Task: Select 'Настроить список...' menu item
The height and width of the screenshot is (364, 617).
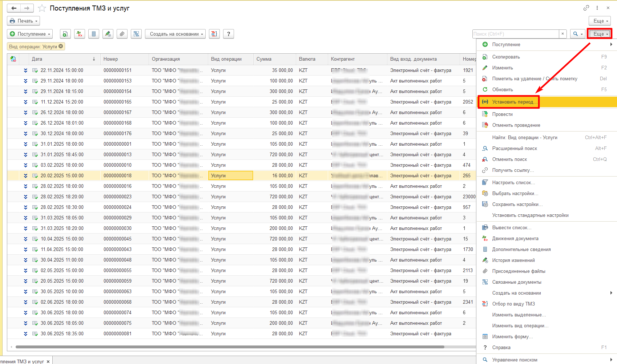Action: coord(547,182)
